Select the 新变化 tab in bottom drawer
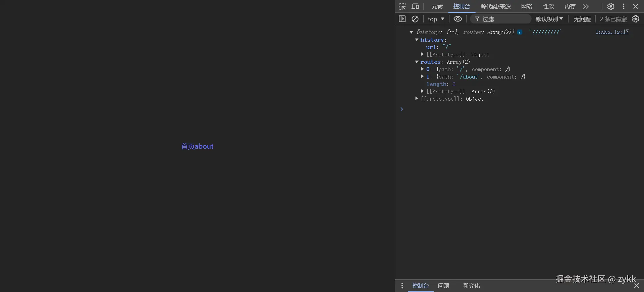Image resolution: width=644 pixels, height=292 pixels. [x=471, y=286]
